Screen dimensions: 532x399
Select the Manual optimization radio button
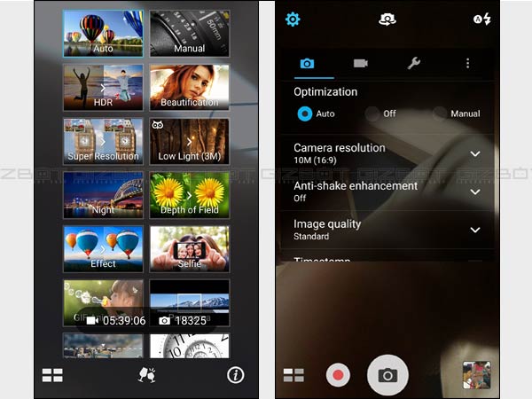(440, 113)
